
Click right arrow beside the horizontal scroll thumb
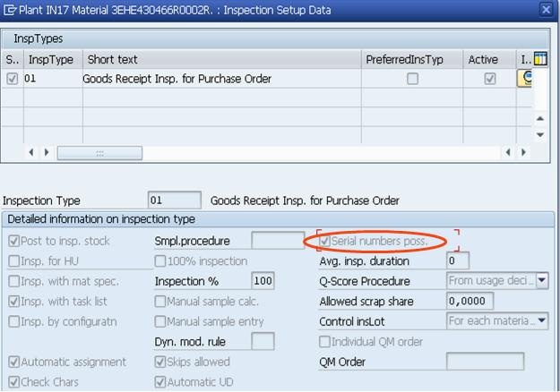click(47, 153)
